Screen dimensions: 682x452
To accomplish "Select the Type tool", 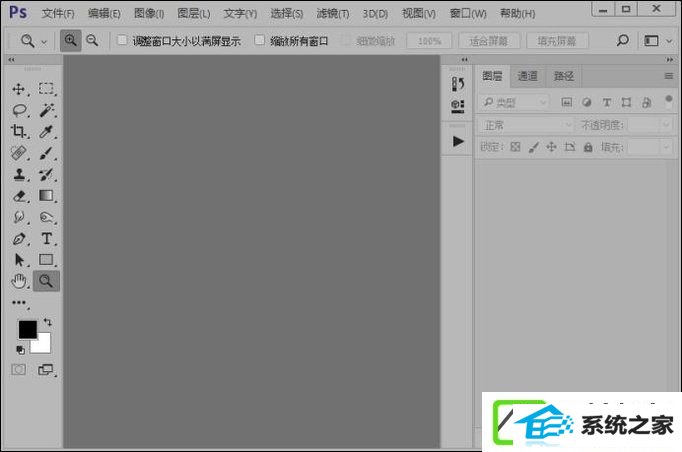I will point(46,238).
